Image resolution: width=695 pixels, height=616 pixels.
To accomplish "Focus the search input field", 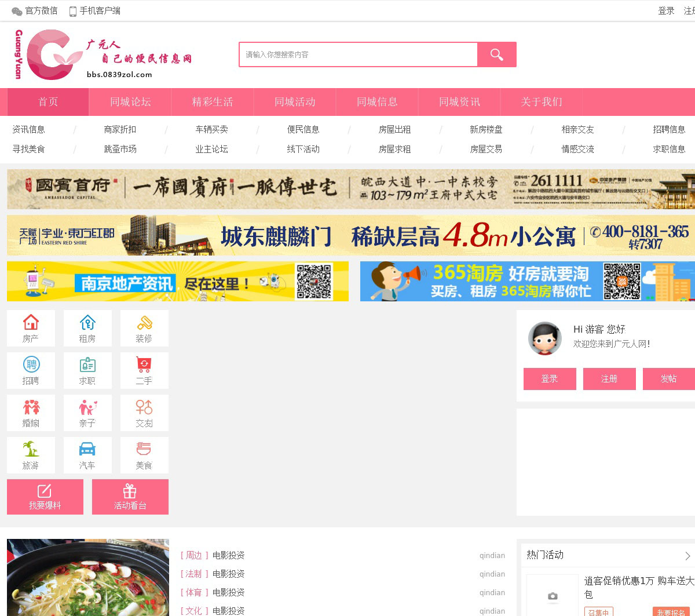I will click(359, 54).
